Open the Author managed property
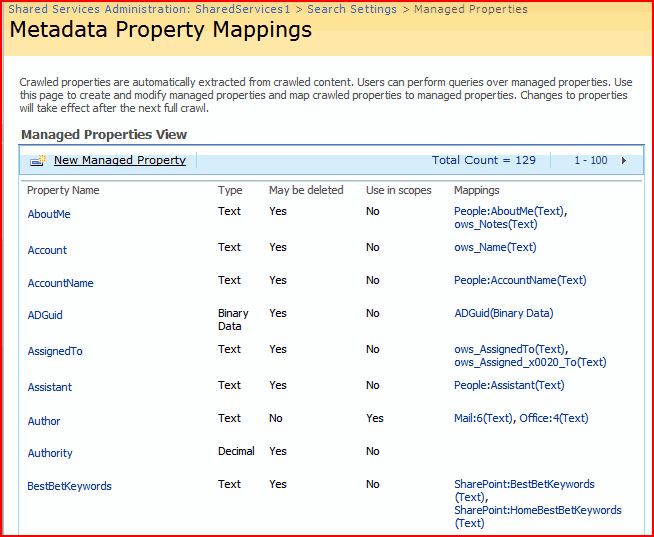Screen dimensions: 654x537 click(x=44, y=421)
